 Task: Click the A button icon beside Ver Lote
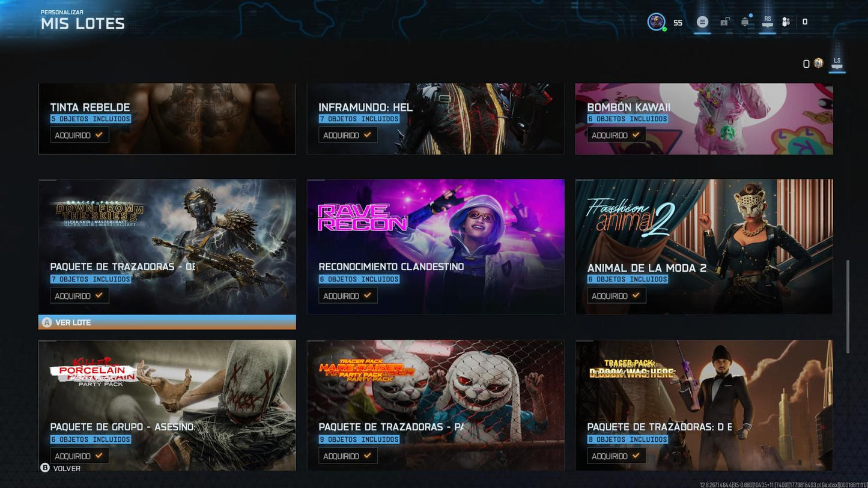(x=46, y=322)
